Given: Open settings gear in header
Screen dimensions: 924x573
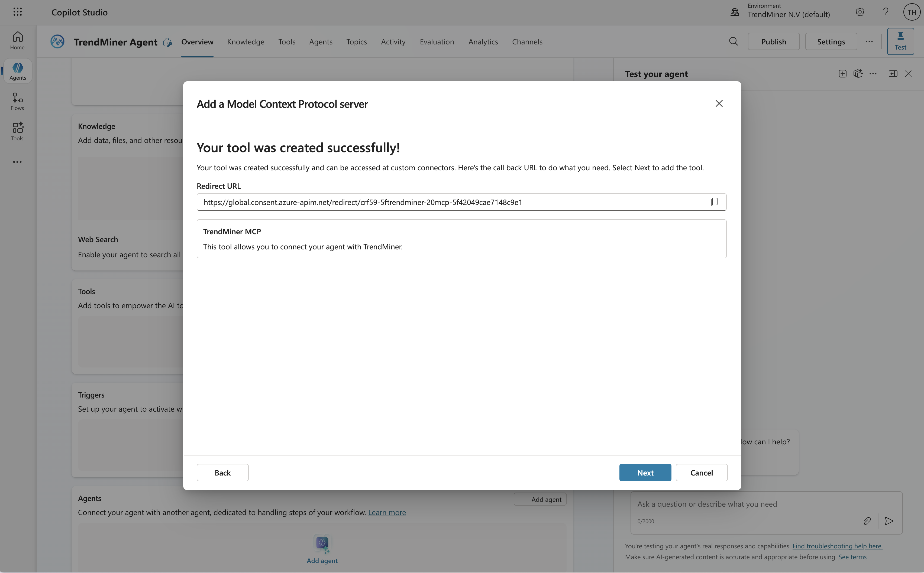Looking at the screenshot, I should click(860, 12).
